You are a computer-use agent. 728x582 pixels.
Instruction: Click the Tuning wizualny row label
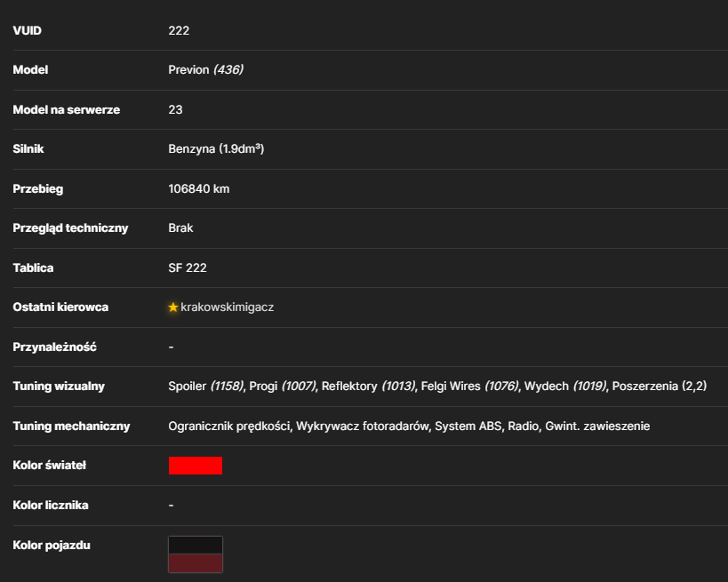pos(59,387)
